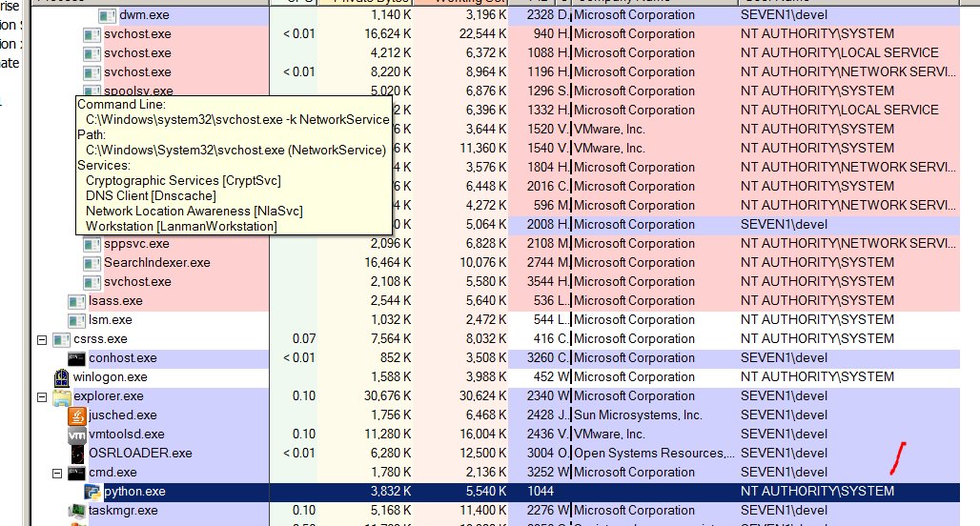Select the lsass.exe process name

[x=115, y=301]
